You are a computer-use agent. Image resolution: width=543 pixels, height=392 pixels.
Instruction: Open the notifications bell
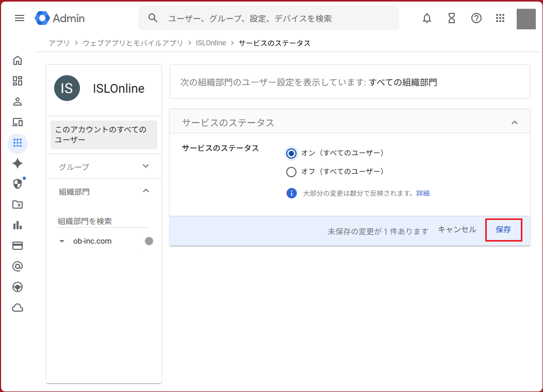427,18
